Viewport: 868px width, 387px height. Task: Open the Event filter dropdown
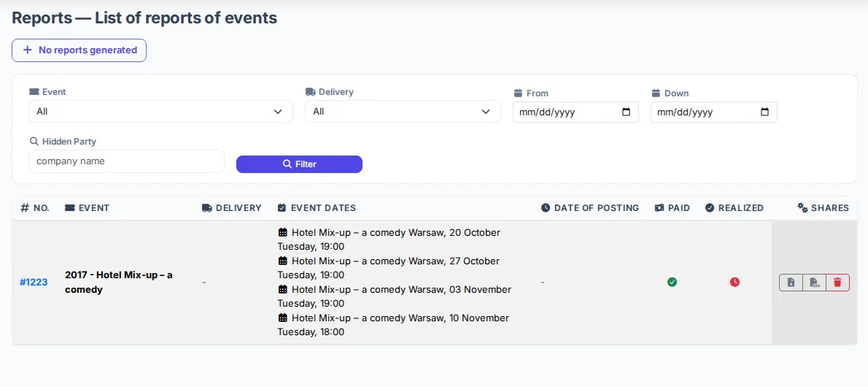click(160, 112)
